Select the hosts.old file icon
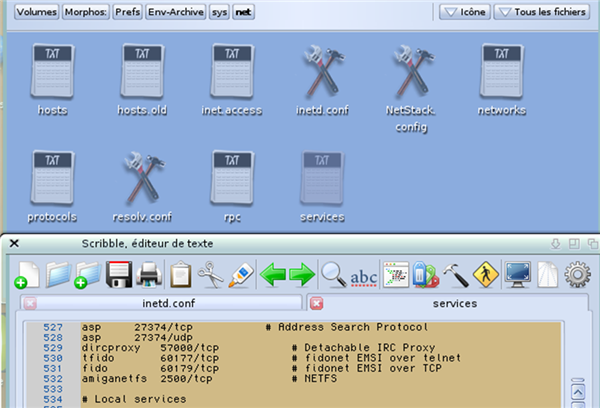This screenshot has width=600, height=408. [x=142, y=71]
